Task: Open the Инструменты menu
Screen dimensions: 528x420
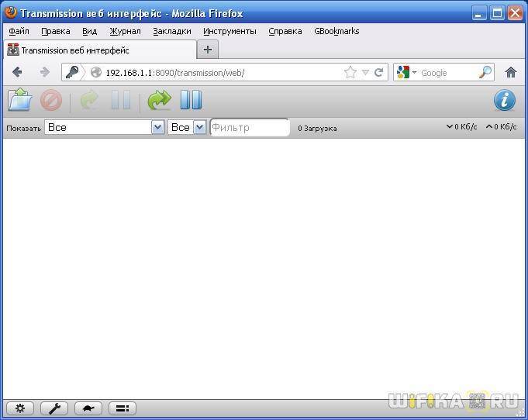Action: coord(229,31)
